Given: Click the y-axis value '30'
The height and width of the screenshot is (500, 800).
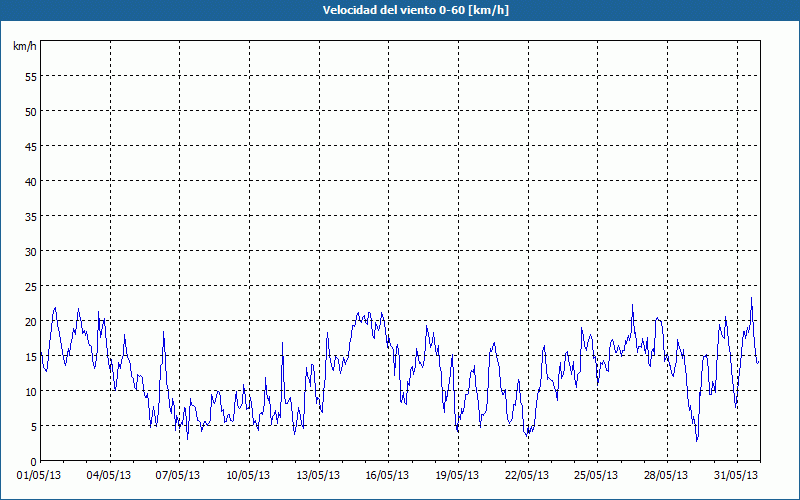Looking at the screenshot, I should click(x=31, y=252).
